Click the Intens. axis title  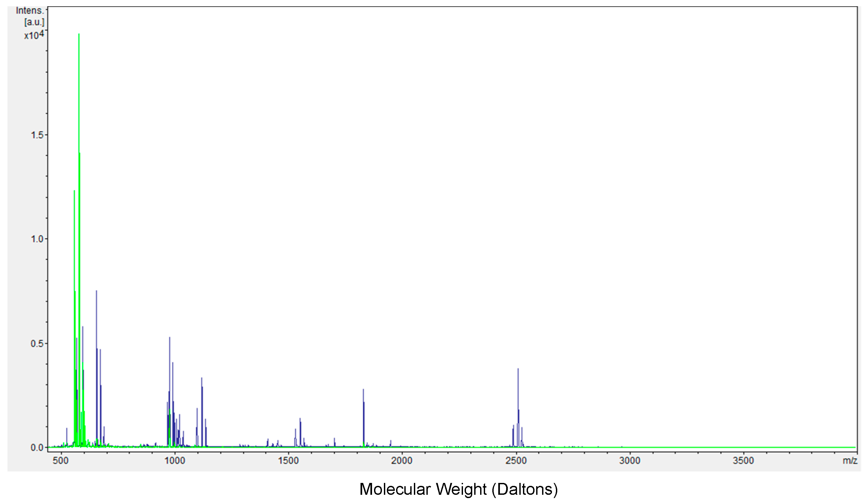point(30,11)
